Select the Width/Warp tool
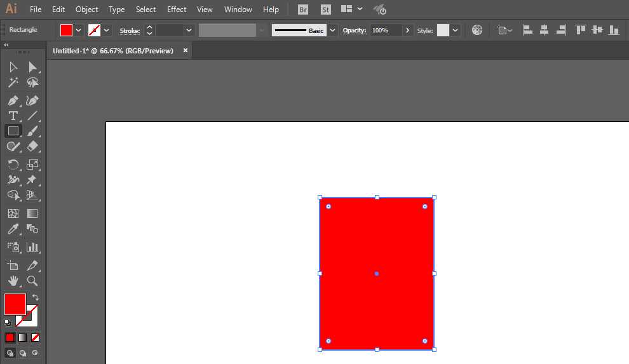 click(13, 180)
